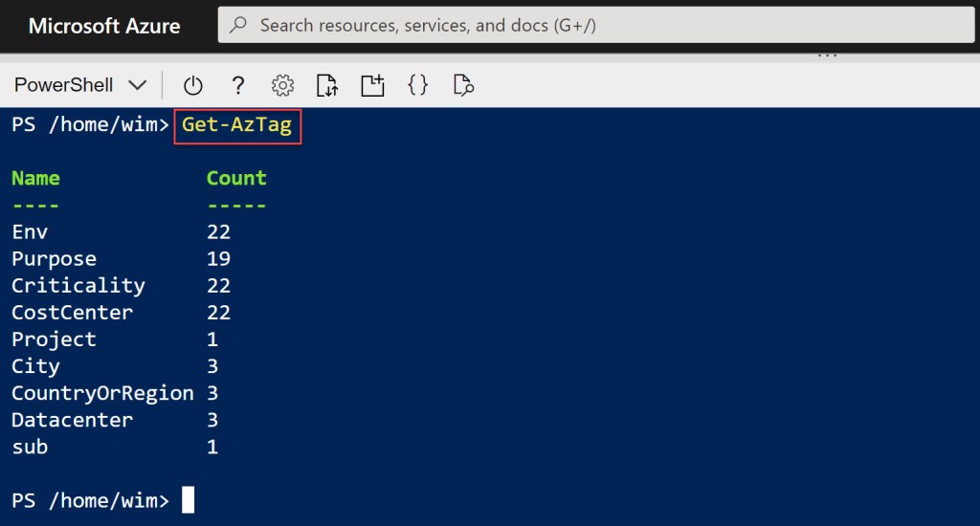Click the highlighted Get-AzTag command
This screenshot has height=526, width=980.
click(237, 125)
